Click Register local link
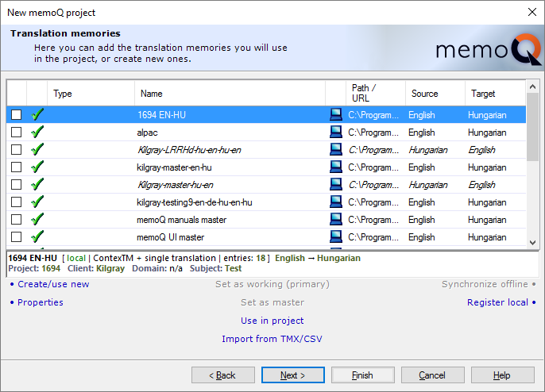Image resolution: width=545 pixels, height=392 pixels. tap(497, 302)
